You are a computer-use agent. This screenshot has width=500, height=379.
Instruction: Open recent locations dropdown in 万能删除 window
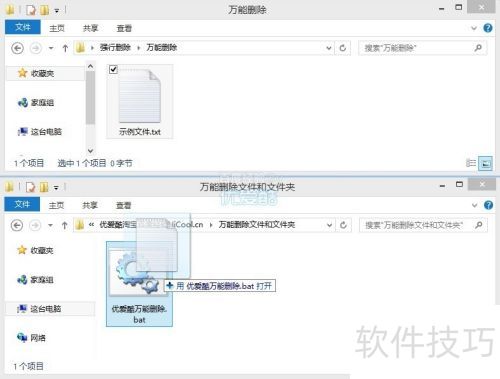tap(51, 48)
